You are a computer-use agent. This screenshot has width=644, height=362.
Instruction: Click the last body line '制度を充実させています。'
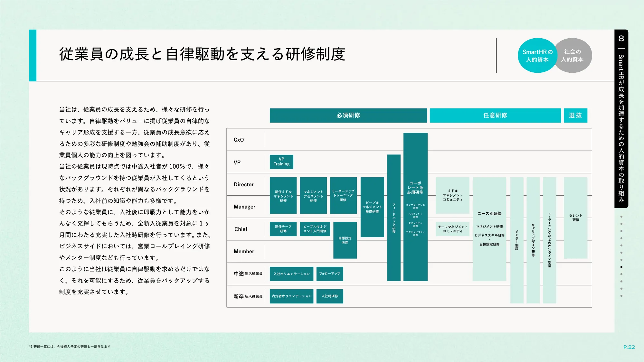[94, 292]
